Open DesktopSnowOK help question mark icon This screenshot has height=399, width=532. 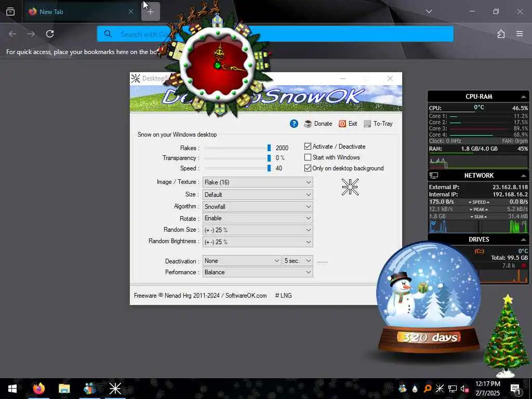294,124
